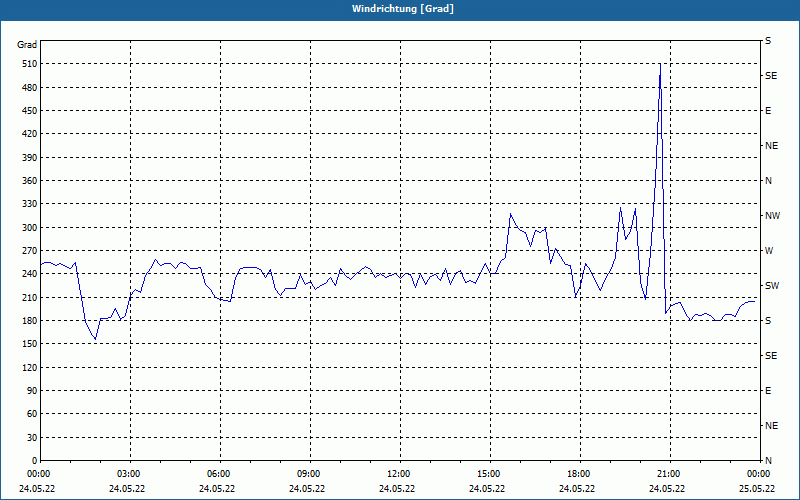Click the SW compass label
The height and width of the screenshot is (500, 800).
[772, 286]
